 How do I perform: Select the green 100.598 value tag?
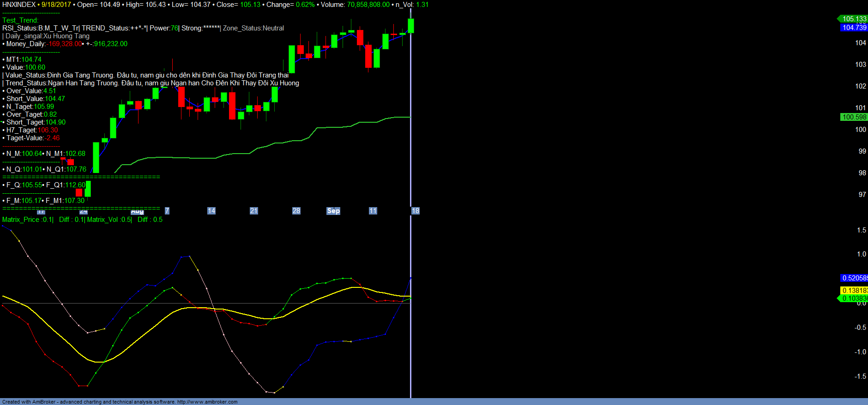coord(854,117)
